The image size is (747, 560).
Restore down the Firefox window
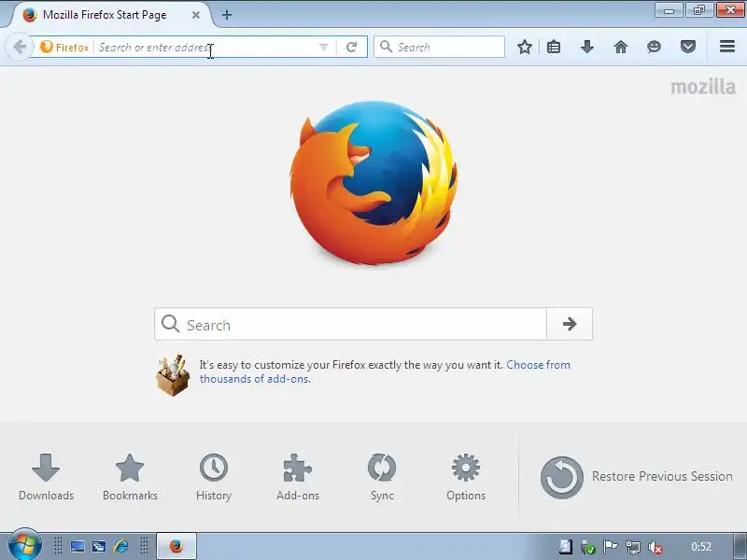pyautogui.click(x=698, y=10)
